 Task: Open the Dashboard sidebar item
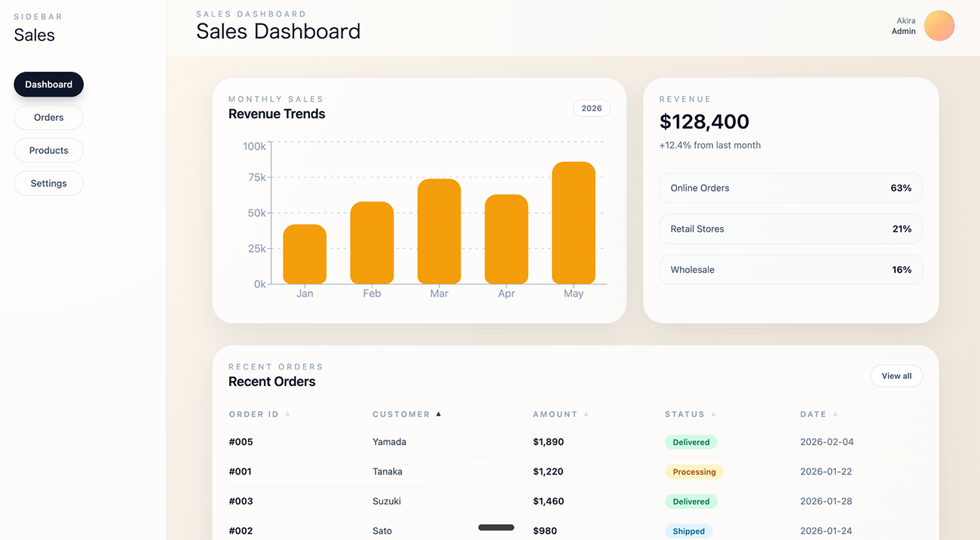coord(48,84)
